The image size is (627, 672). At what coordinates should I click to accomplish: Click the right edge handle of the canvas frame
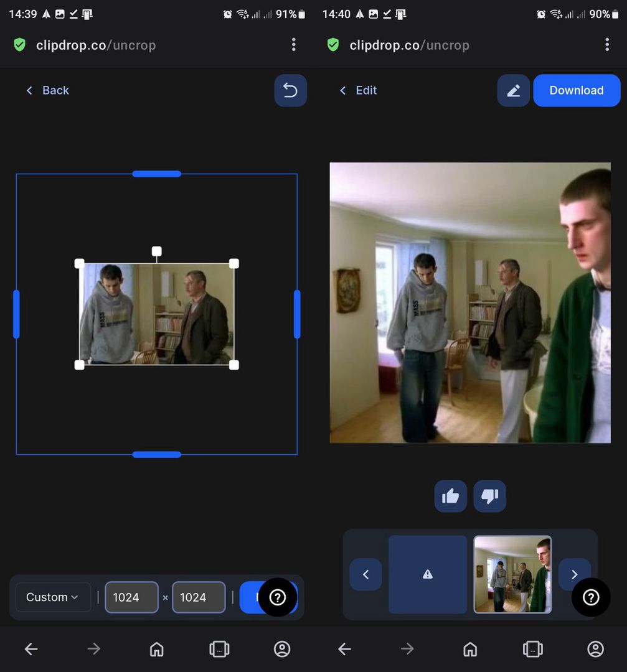[297, 314]
